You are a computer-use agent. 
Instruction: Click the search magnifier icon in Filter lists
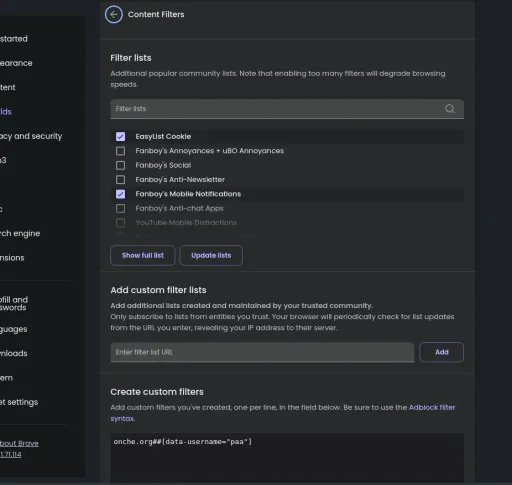click(450, 109)
